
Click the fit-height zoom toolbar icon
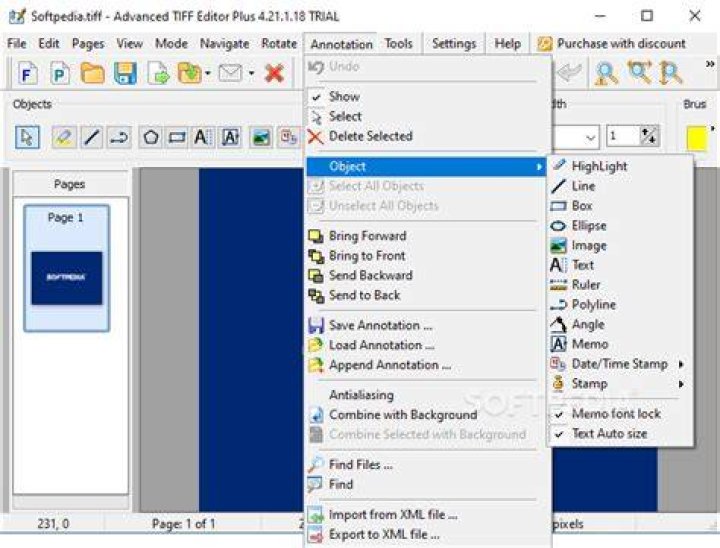click(671, 73)
